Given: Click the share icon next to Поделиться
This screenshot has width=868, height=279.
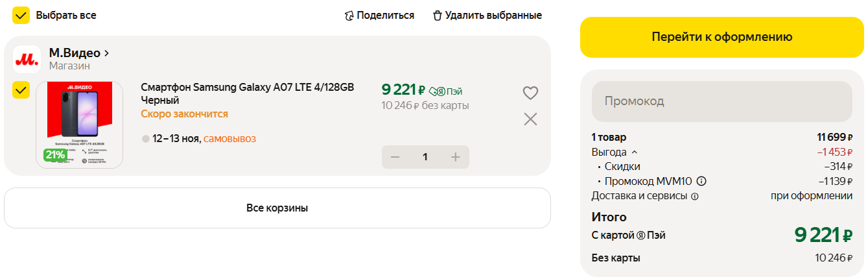Looking at the screenshot, I should [x=349, y=16].
